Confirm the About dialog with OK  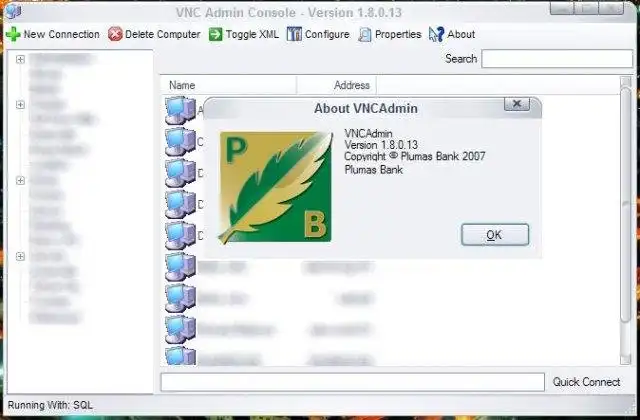pos(495,235)
